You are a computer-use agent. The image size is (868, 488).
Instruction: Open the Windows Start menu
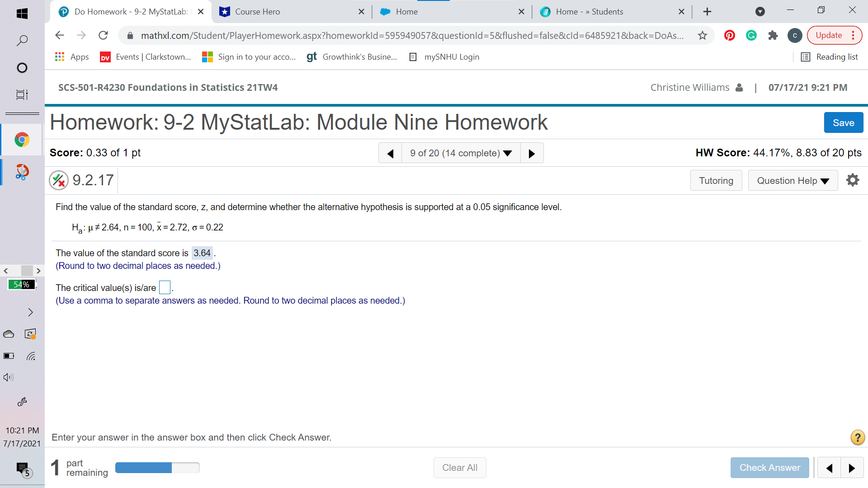(x=22, y=14)
